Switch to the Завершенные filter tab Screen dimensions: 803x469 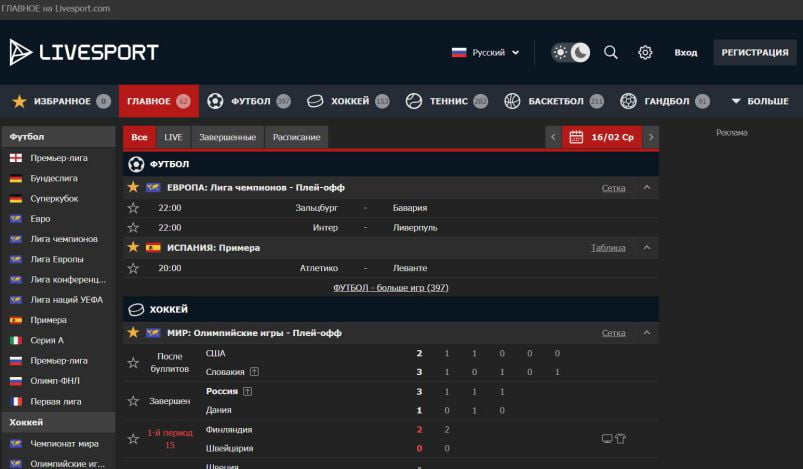(x=227, y=137)
